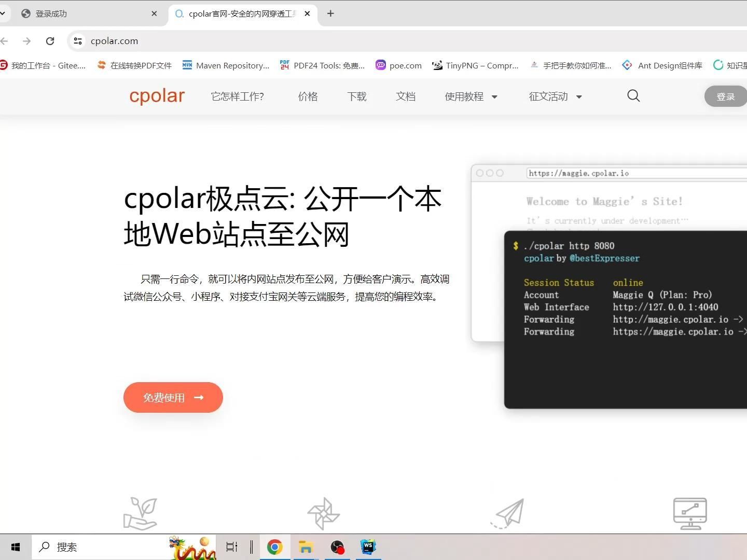Close the 登录成功 tab
Viewport: 747px width, 560px height.
[154, 13]
